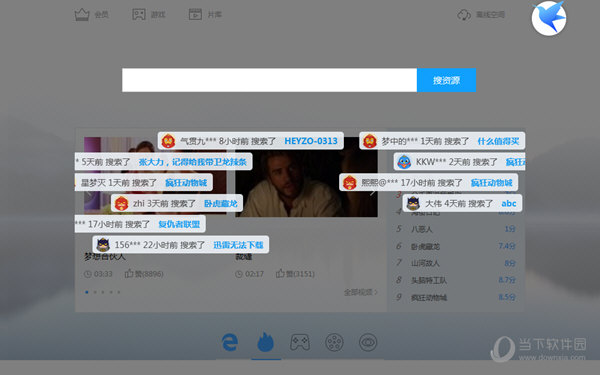
Task: Open the 什么值得买 search keyword link
Action: 498,141
